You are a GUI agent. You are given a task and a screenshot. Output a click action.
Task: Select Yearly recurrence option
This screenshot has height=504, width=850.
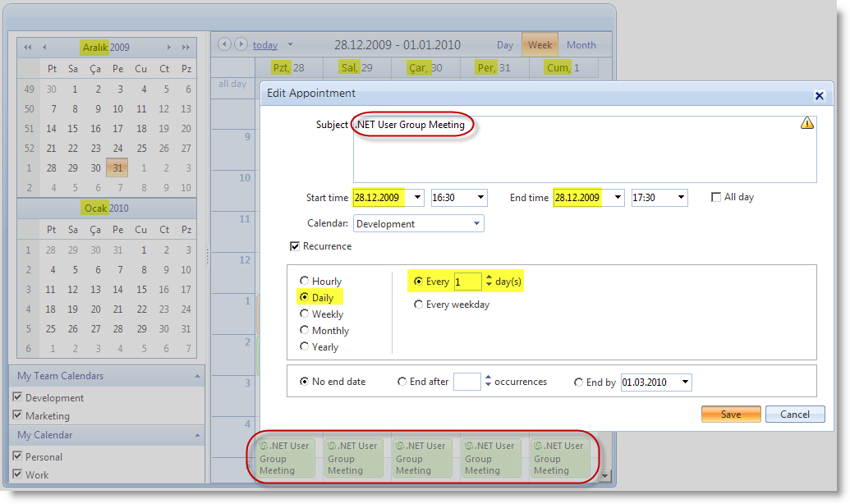click(304, 346)
